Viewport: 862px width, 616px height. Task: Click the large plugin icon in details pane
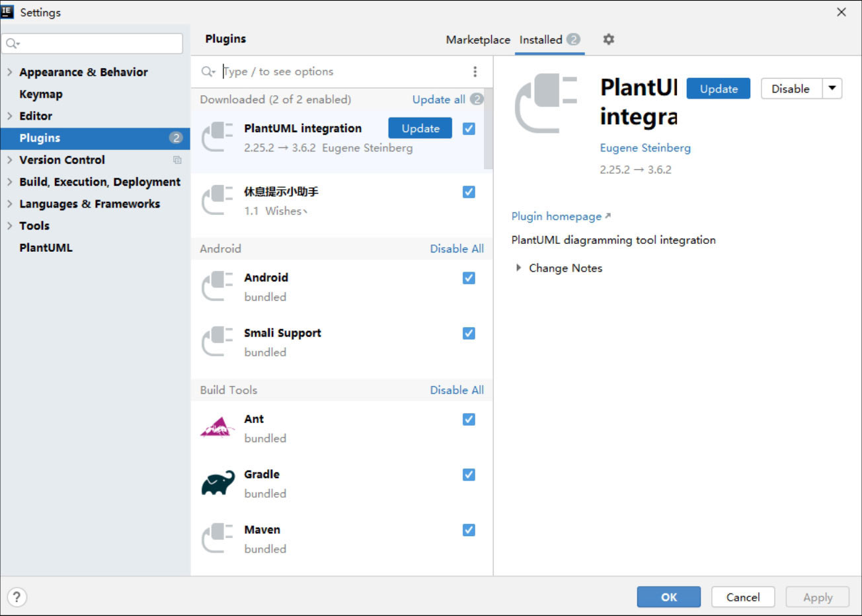pos(546,104)
